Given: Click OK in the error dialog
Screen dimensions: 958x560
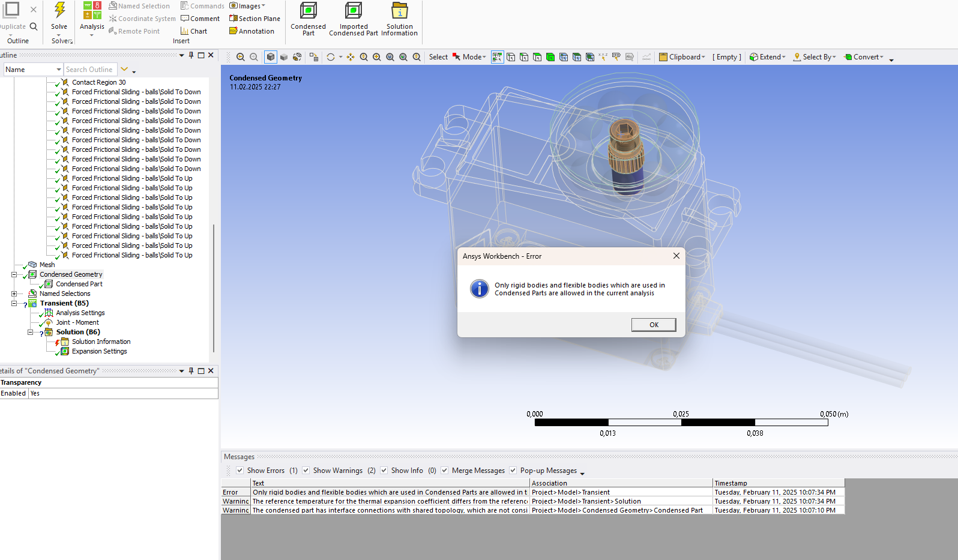Looking at the screenshot, I should 654,325.
